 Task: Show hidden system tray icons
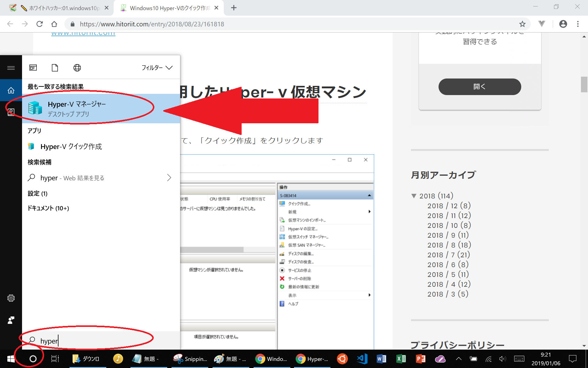[458, 358]
